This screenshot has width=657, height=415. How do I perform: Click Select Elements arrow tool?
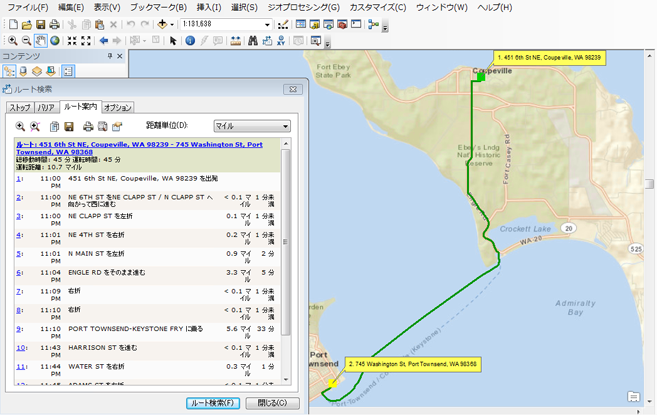click(x=173, y=41)
